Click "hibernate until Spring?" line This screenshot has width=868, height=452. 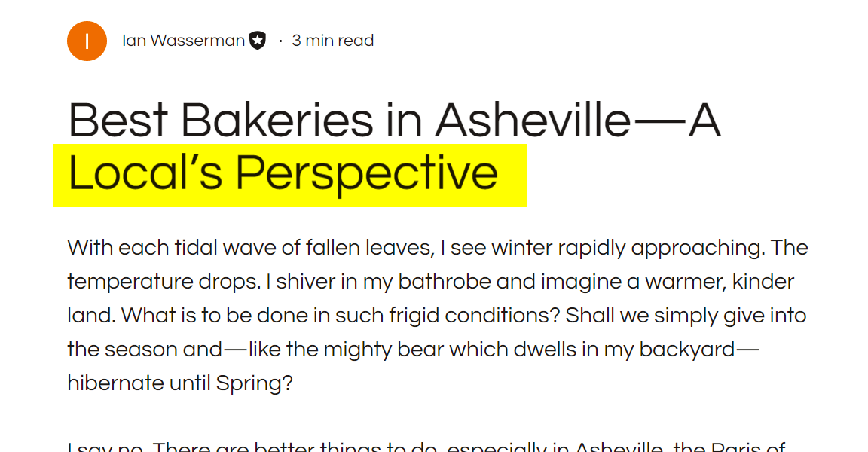click(180, 383)
